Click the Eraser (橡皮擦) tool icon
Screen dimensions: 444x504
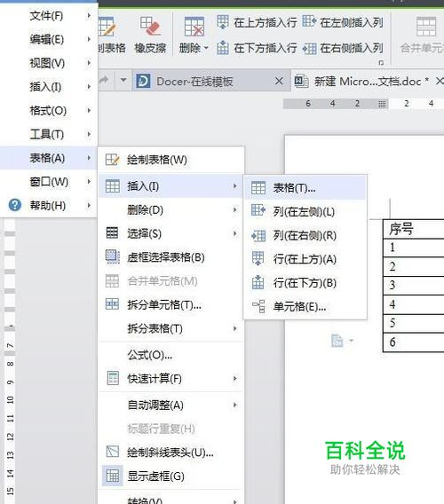tap(150, 27)
